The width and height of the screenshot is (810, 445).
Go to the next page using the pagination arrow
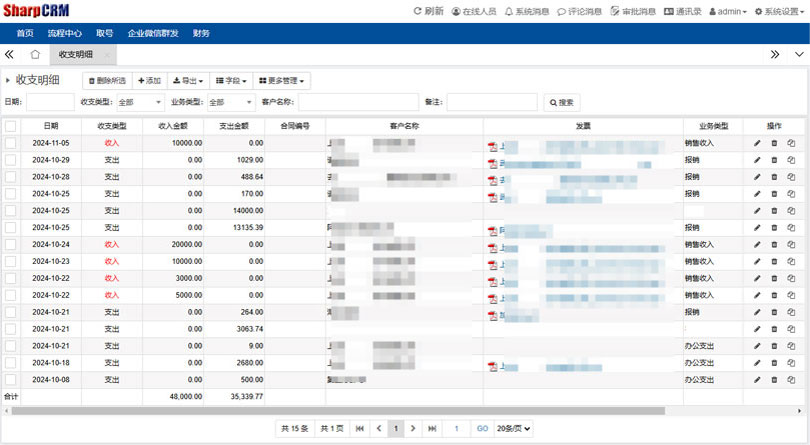point(413,428)
